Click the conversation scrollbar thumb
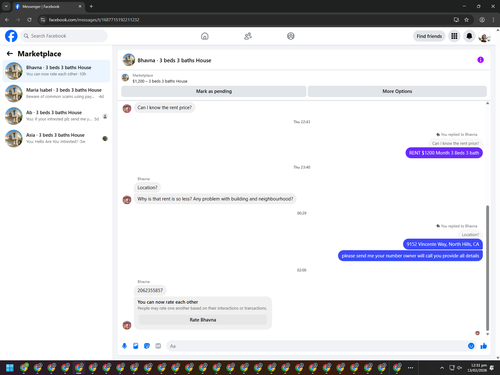 (x=487, y=268)
